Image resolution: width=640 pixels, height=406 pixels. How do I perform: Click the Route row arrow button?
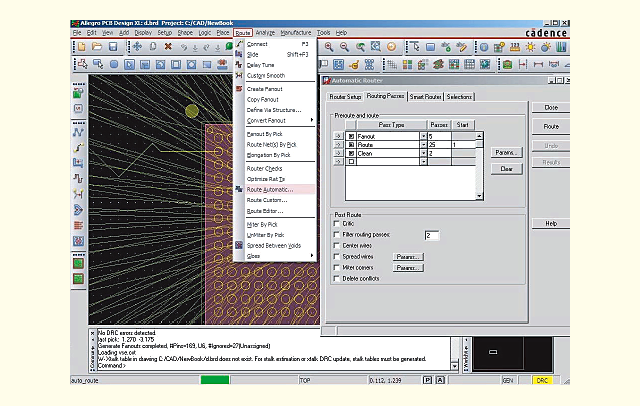[x=338, y=145]
